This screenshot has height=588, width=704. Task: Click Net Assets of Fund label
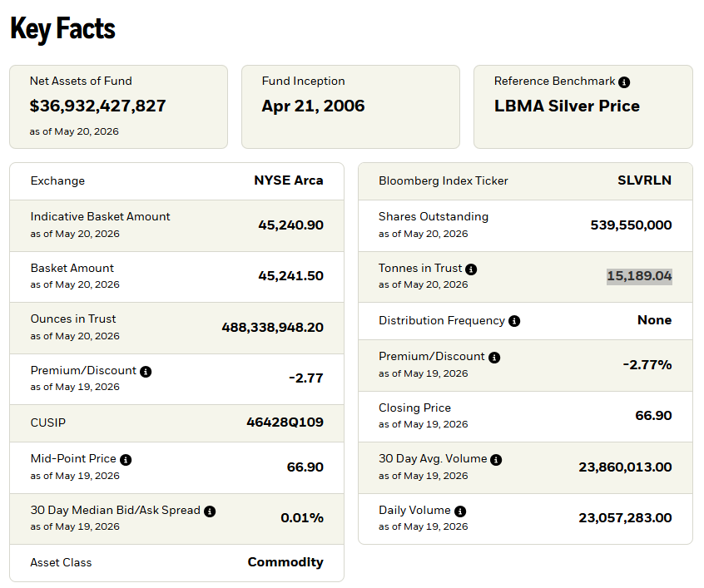click(81, 81)
